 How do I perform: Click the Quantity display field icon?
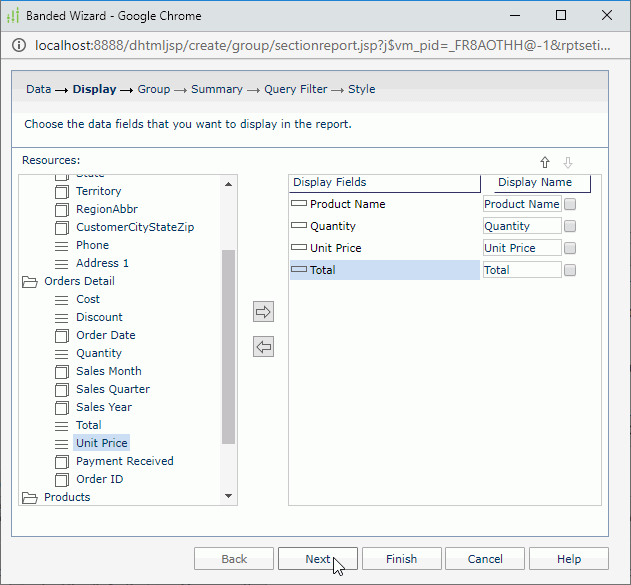299,225
